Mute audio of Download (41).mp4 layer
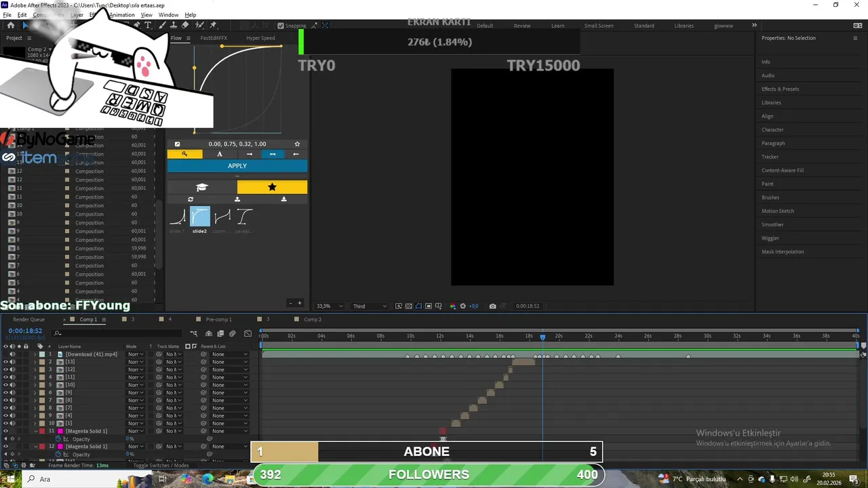Viewport: 868px width, 488px height. pyautogui.click(x=12, y=354)
